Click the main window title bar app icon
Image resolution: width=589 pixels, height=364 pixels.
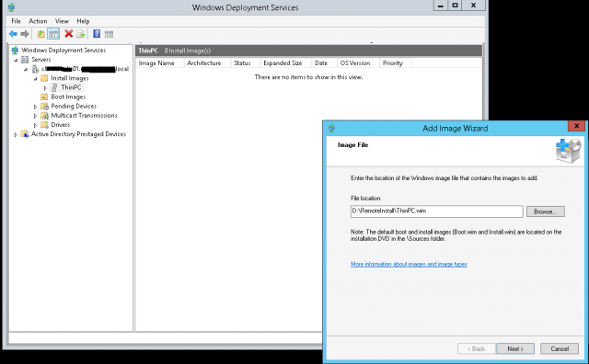(x=12, y=7)
